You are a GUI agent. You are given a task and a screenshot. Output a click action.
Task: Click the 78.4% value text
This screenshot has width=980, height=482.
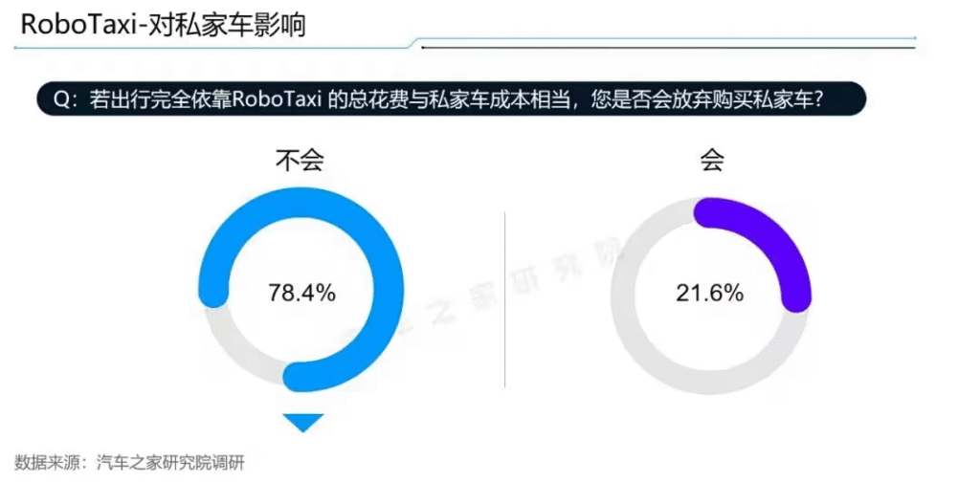(301, 293)
